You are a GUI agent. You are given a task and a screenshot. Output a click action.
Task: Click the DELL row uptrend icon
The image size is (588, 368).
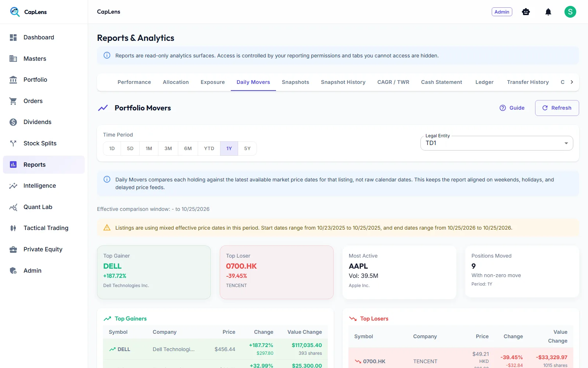112,349
